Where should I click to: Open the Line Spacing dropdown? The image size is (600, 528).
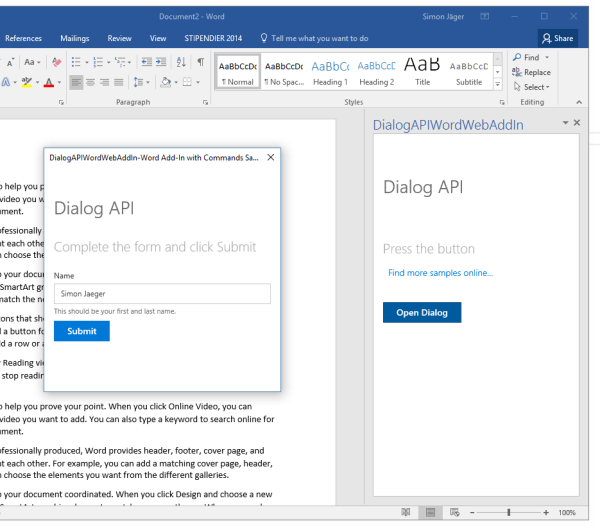point(140,82)
